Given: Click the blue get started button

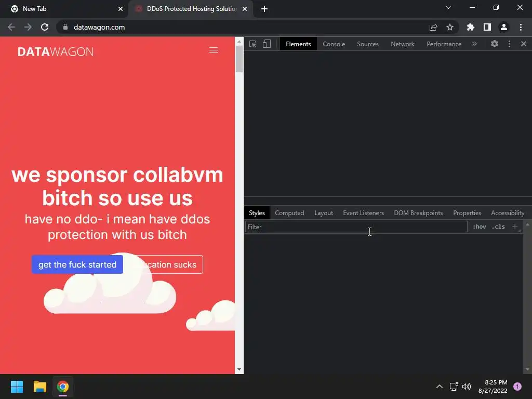Looking at the screenshot, I should (77, 264).
